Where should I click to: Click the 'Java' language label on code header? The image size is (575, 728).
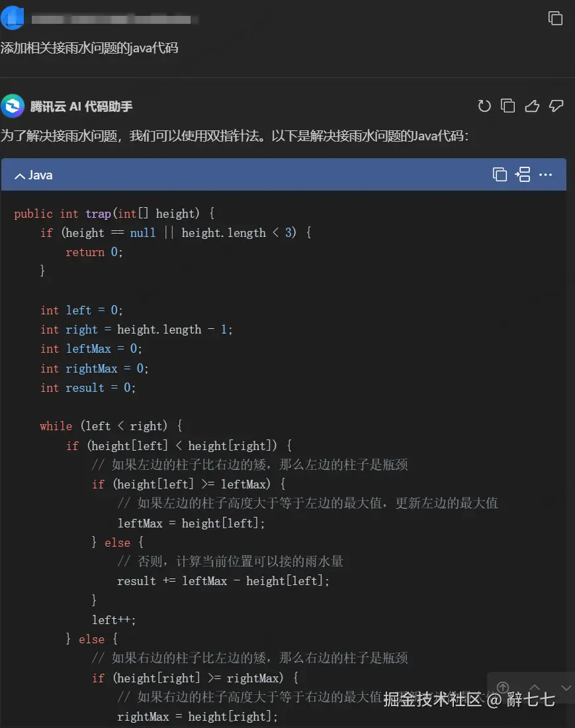click(x=40, y=175)
